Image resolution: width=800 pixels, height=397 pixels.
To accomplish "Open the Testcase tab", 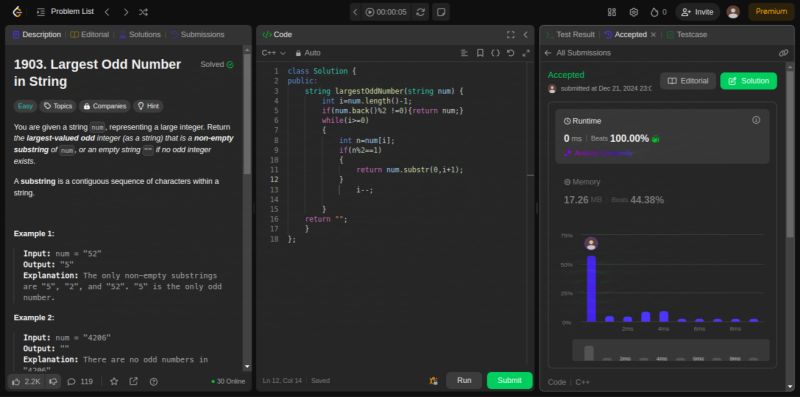I will [687, 34].
